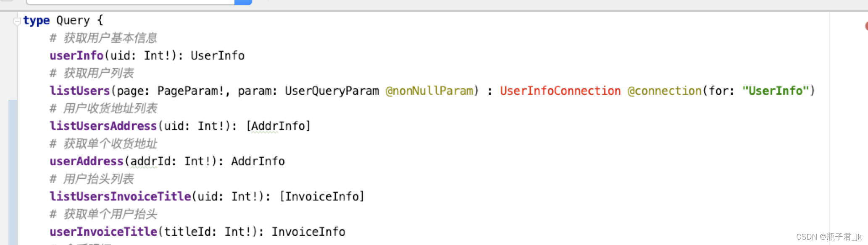Focus the input field above the editor
This screenshot has height=245, width=868.
pyautogui.click(x=130, y=2)
